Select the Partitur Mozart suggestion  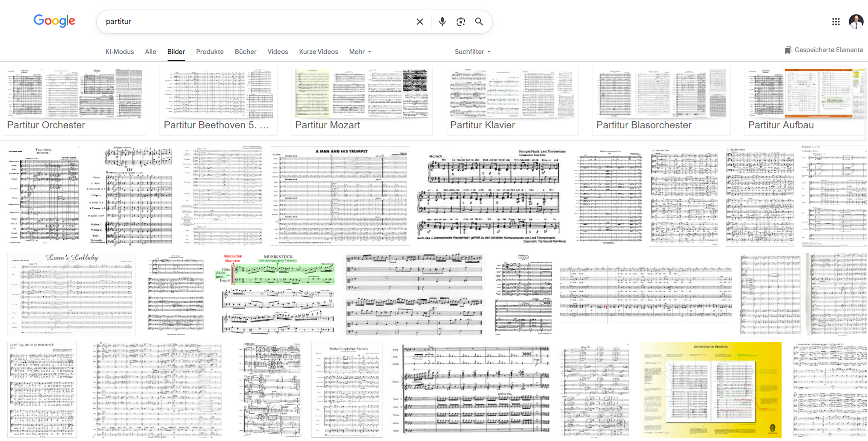(x=361, y=101)
